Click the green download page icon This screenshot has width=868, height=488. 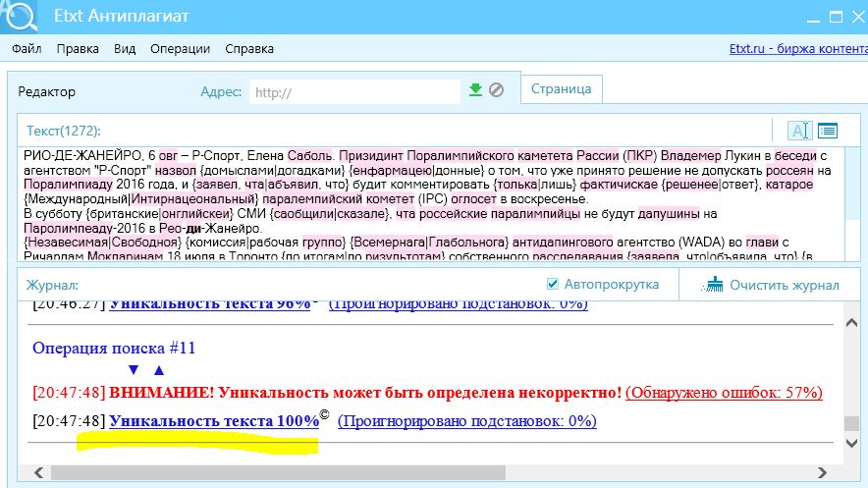[475, 89]
